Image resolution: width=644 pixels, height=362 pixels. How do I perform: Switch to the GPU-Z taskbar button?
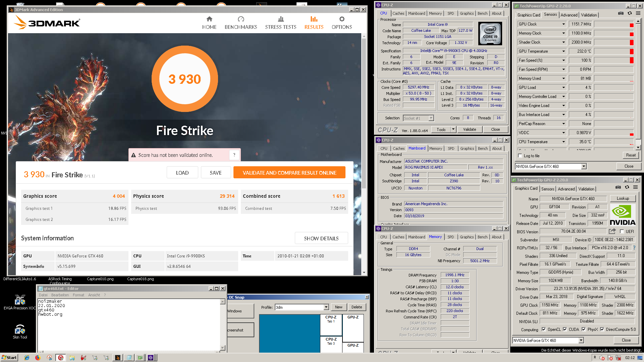(x=140, y=358)
